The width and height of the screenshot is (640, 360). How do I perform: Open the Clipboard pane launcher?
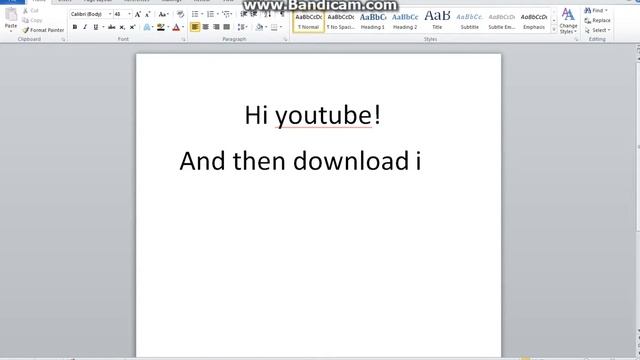coord(63,40)
